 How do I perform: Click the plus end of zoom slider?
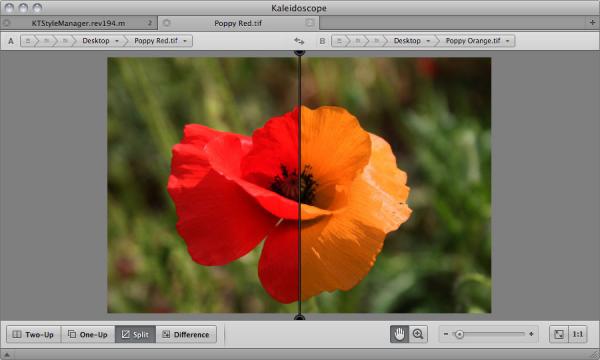531,334
